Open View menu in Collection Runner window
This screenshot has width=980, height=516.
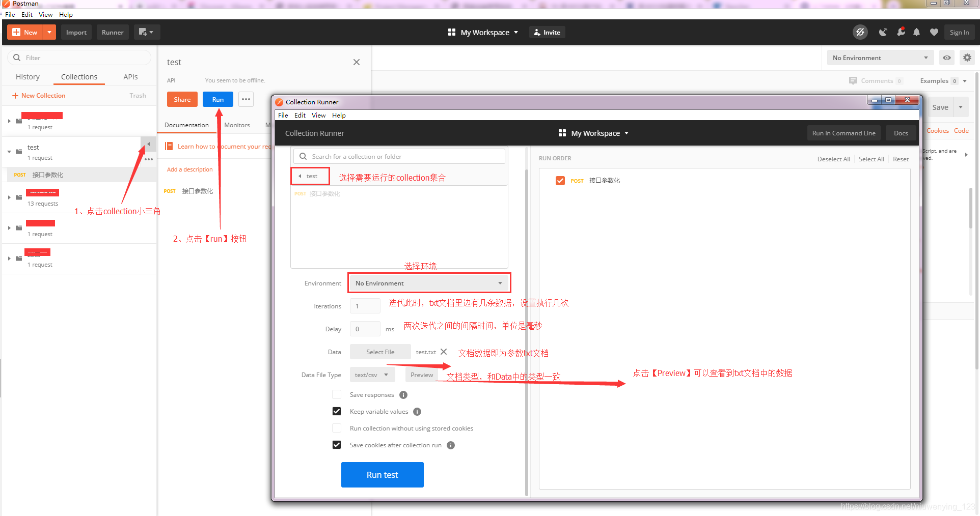319,115
